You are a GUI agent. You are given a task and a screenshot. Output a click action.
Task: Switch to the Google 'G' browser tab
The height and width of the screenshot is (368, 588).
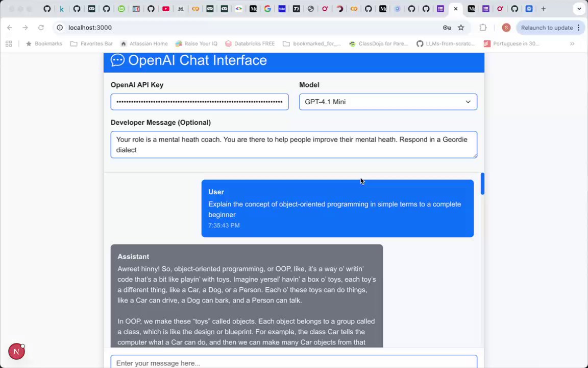click(267, 9)
